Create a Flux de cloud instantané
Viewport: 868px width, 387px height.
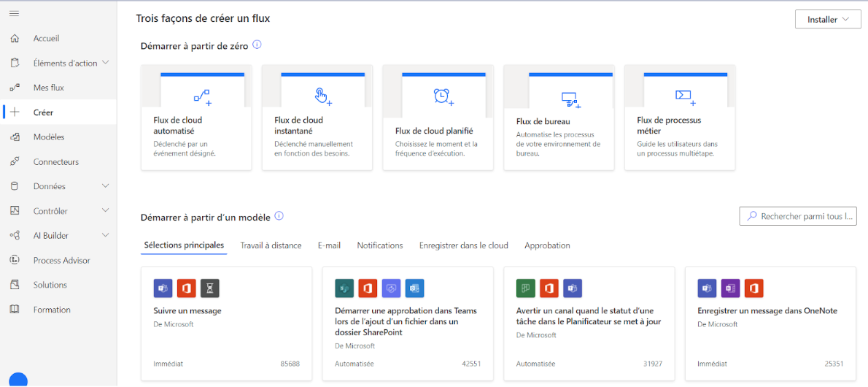317,118
